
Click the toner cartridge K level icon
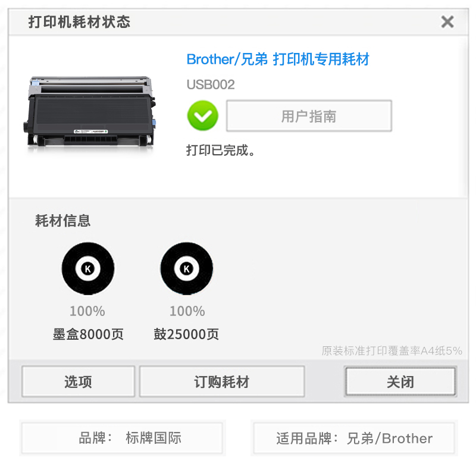click(x=88, y=268)
